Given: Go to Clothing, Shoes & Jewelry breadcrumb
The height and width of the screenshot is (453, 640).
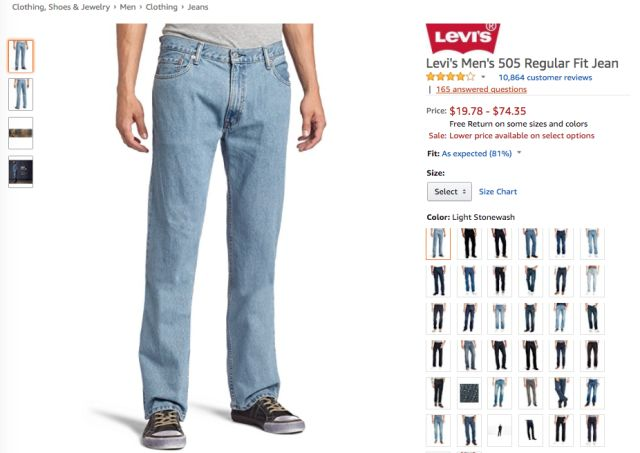Looking at the screenshot, I should point(61,7).
